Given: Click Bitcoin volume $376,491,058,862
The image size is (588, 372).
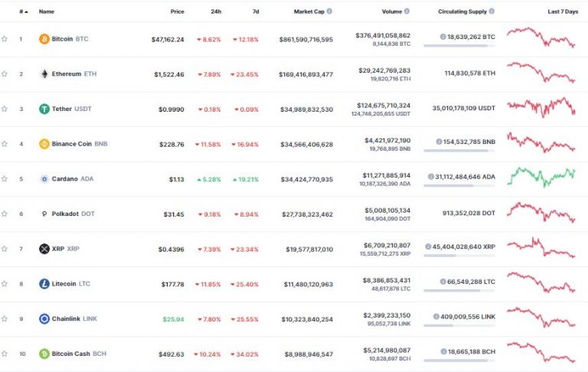Looking at the screenshot, I should [383, 36].
